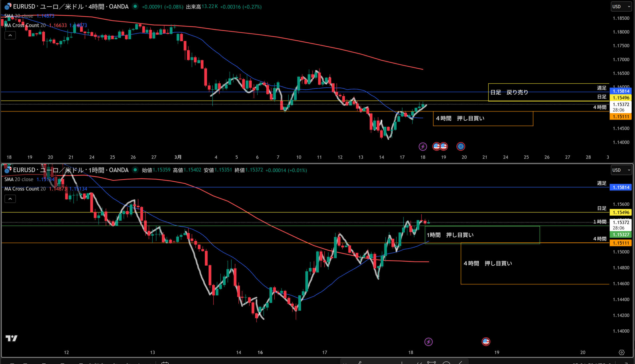
Task: Toggle the green market status dot on the 1-hour chart
Action: pyautogui.click(x=135, y=170)
